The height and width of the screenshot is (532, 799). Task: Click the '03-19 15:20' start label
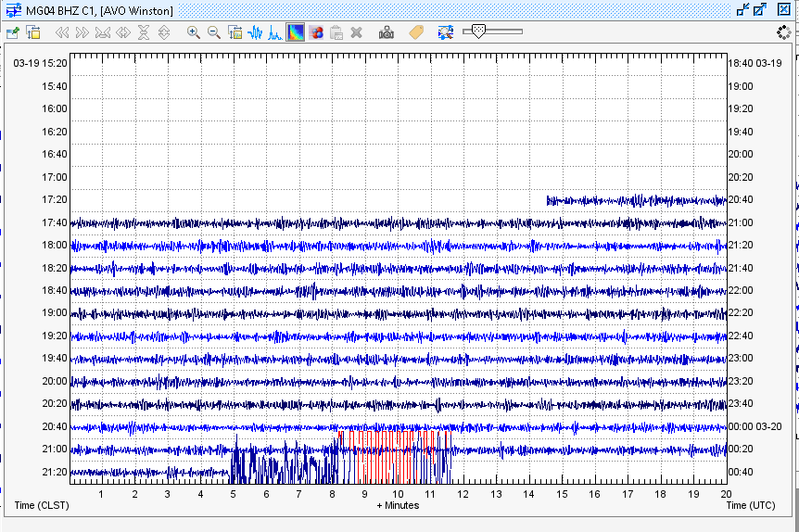click(40, 63)
